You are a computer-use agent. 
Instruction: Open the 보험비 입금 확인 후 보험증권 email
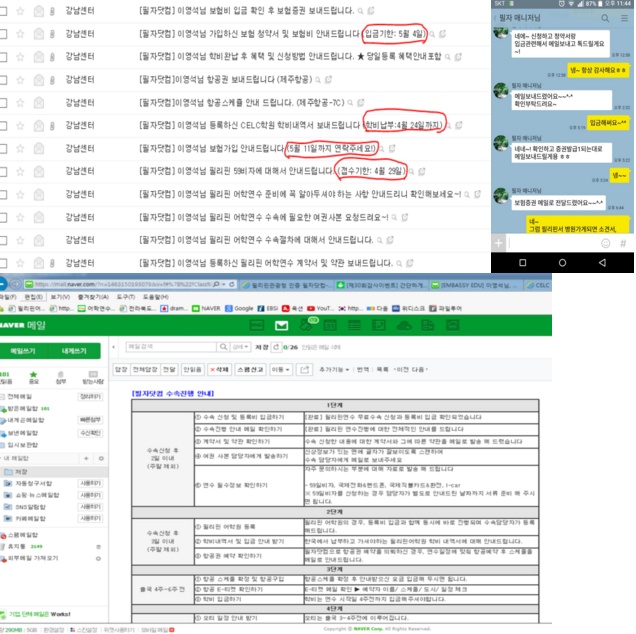(246, 11)
